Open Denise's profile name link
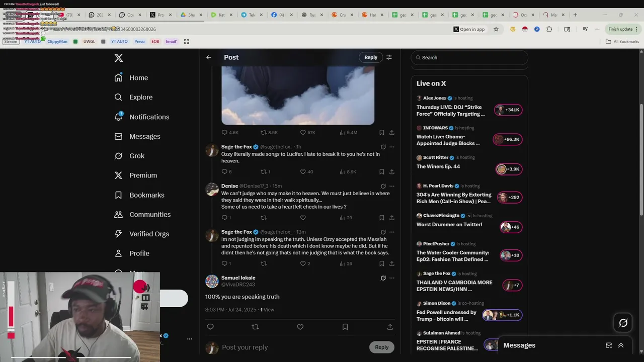The image size is (644, 362). (x=229, y=186)
